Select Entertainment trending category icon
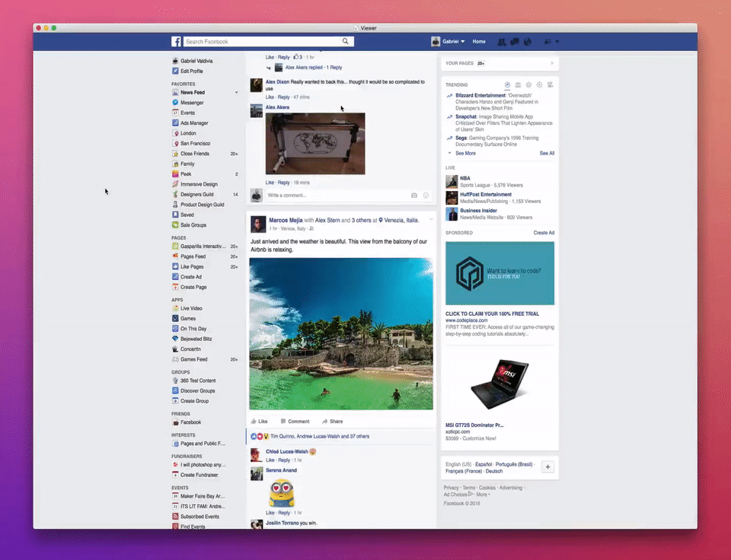The image size is (731, 560). [550, 84]
